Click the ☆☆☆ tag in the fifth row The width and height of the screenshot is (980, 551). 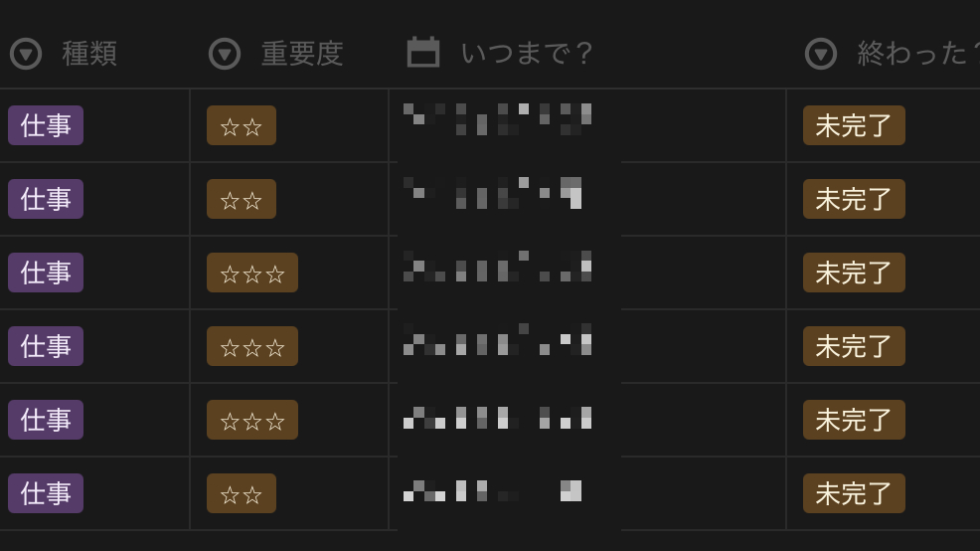[252, 420]
